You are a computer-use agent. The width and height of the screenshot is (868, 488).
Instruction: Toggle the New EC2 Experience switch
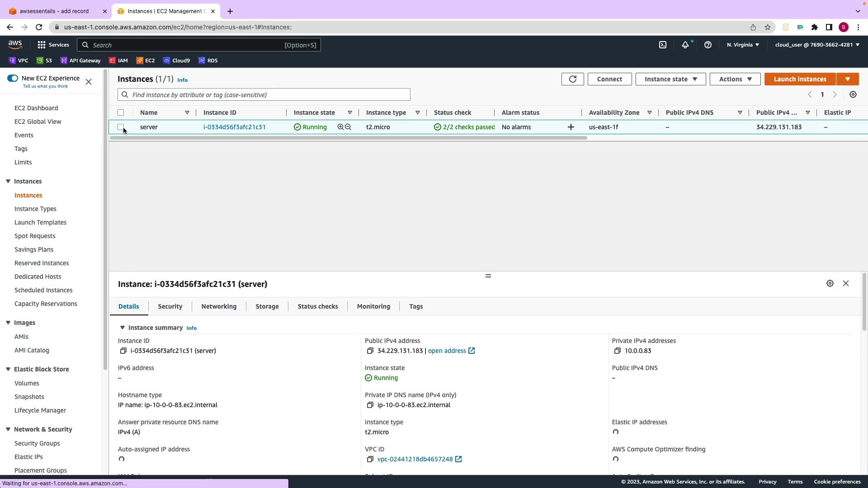click(x=13, y=78)
